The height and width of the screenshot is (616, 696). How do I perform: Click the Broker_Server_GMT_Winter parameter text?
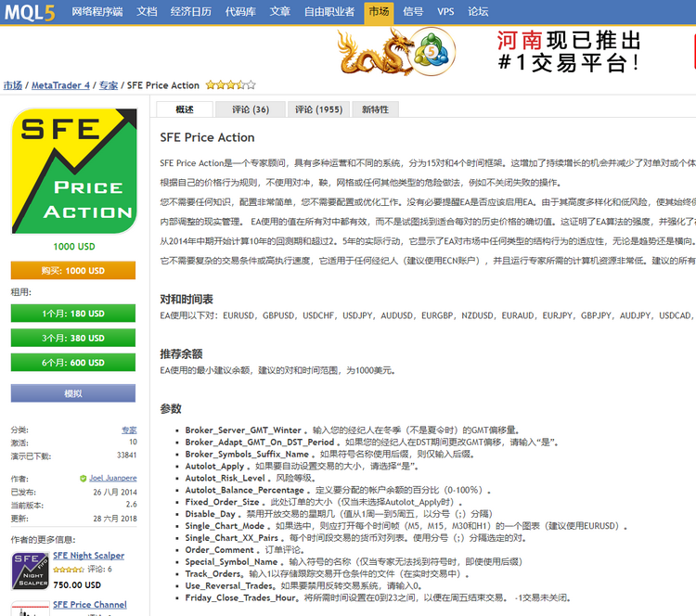point(243,430)
